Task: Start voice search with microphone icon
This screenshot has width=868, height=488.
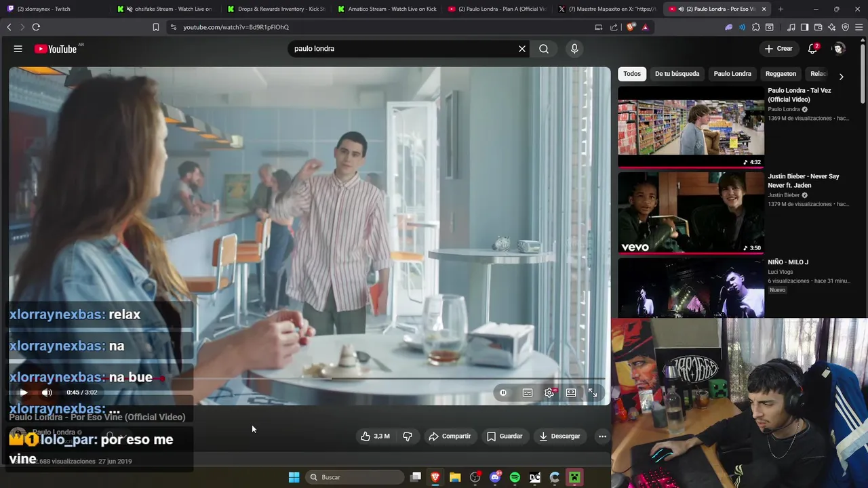Action: [x=574, y=49]
